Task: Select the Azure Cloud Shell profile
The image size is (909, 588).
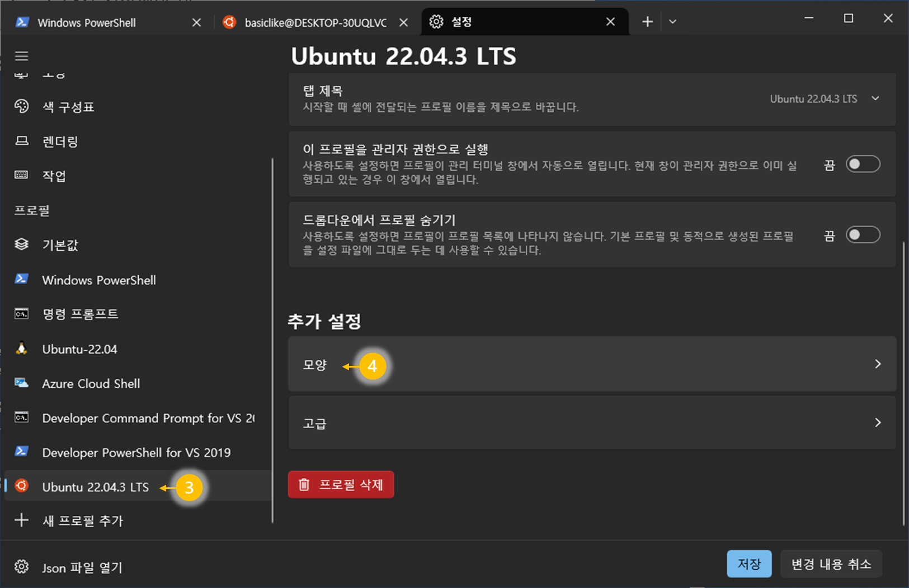Action: (x=137, y=383)
